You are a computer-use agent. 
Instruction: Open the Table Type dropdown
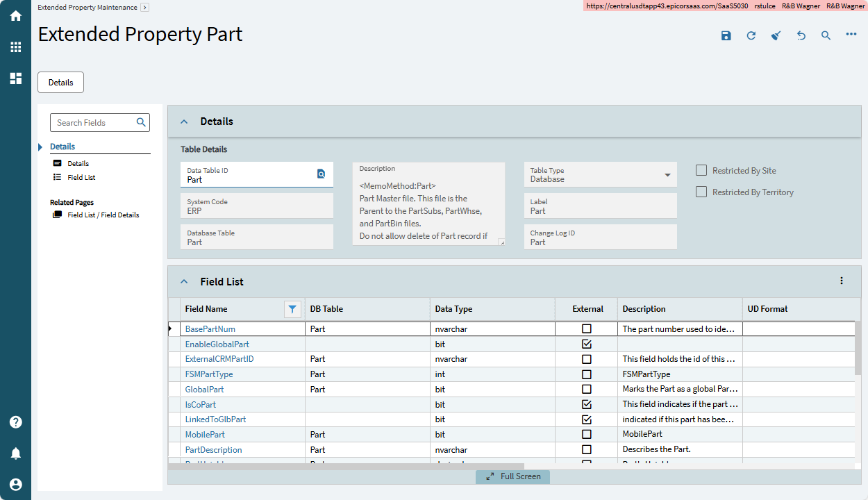point(667,175)
